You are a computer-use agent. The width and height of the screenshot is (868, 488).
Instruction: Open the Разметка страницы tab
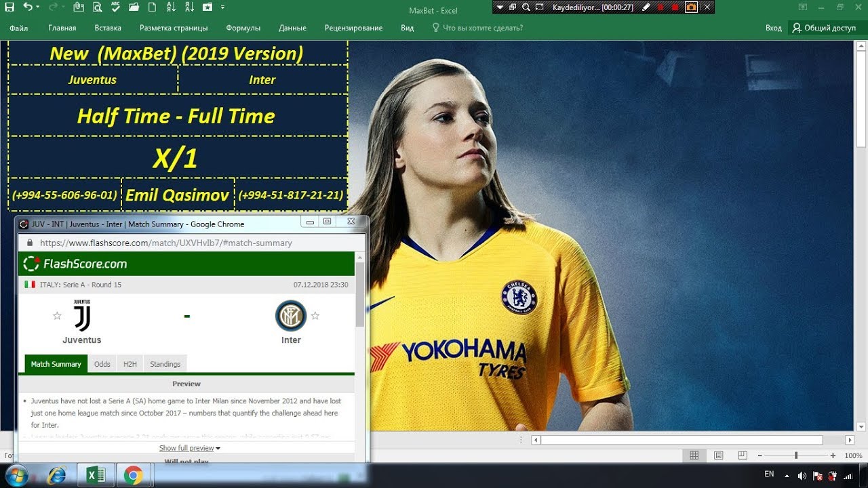click(x=174, y=28)
